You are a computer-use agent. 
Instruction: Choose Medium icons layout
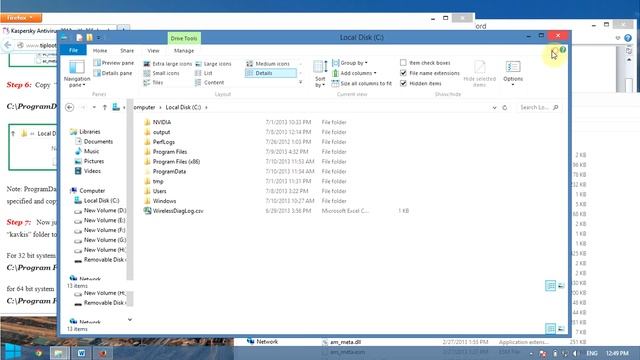(268, 64)
